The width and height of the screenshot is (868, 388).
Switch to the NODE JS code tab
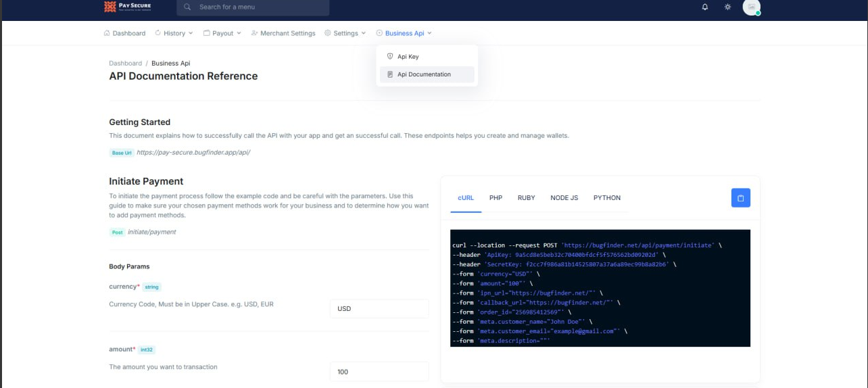pyautogui.click(x=564, y=198)
